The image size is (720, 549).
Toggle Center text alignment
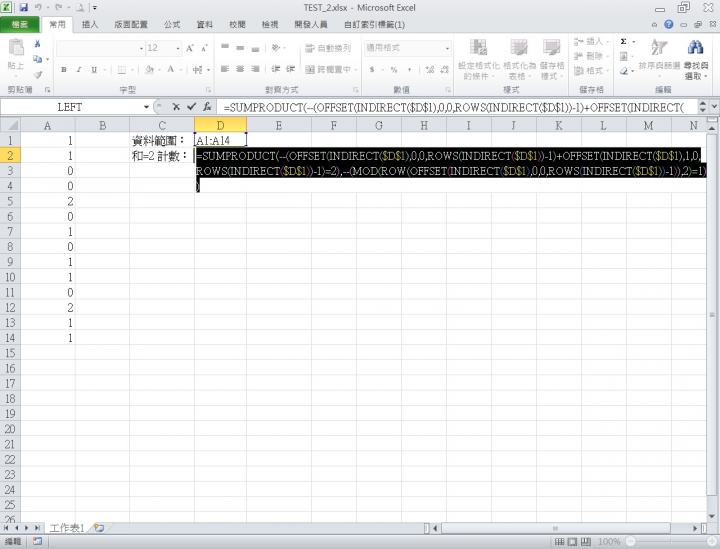240,69
